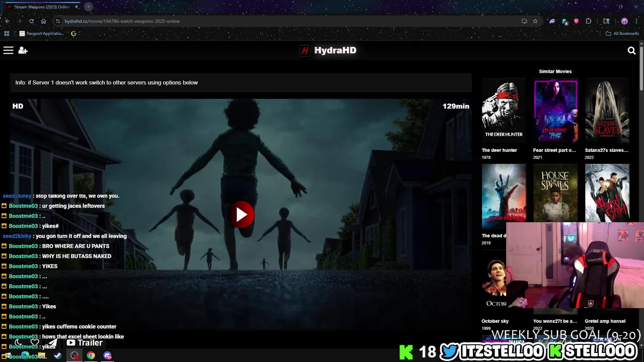Image resolution: width=644 pixels, height=362 pixels.
Task: Open House of Spoils poster
Action: click(x=555, y=193)
